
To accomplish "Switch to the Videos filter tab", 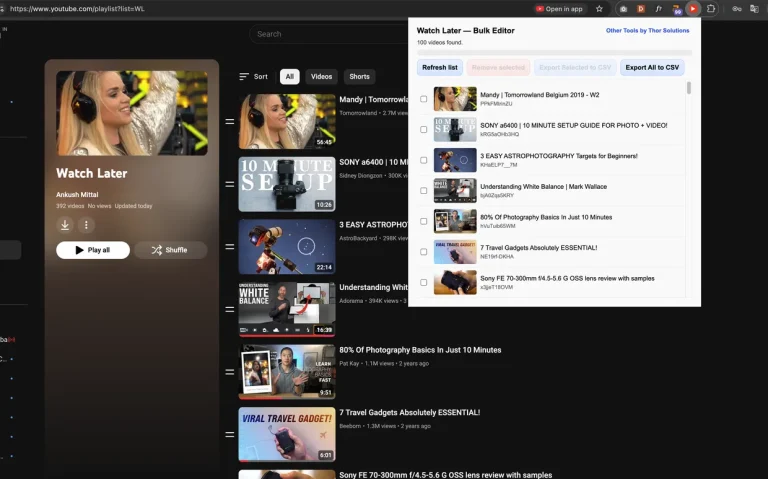I will [321, 76].
